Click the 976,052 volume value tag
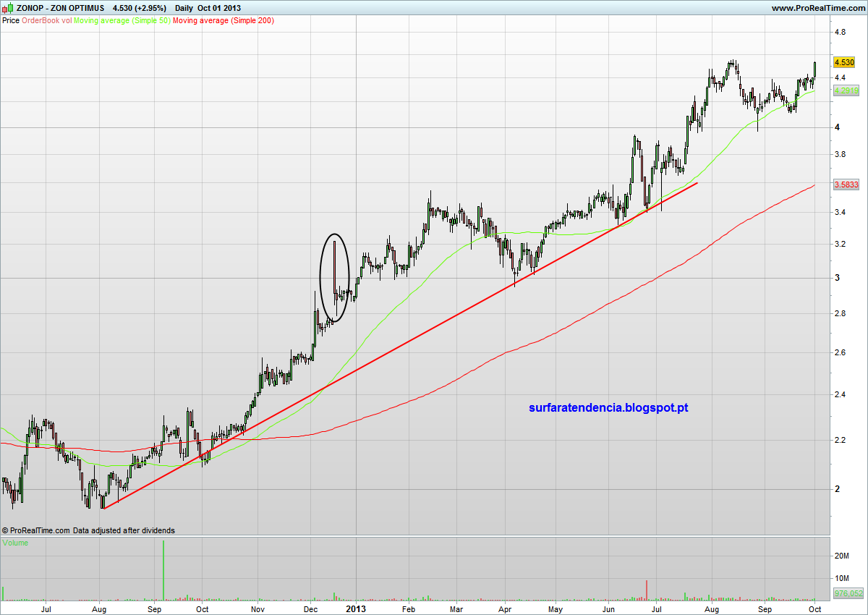 (x=847, y=593)
